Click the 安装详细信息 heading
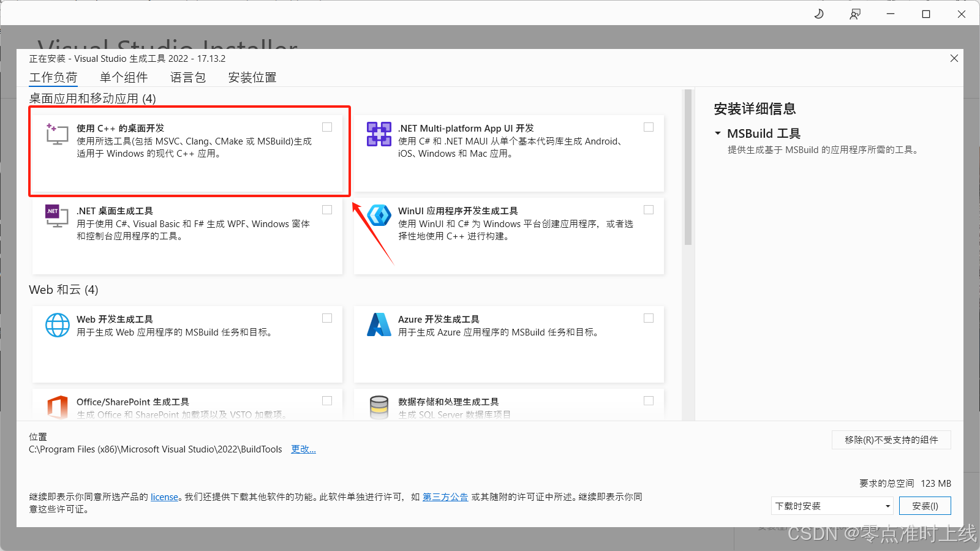Image resolution: width=980 pixels, height=551 pixels. (x=755, y=109)
